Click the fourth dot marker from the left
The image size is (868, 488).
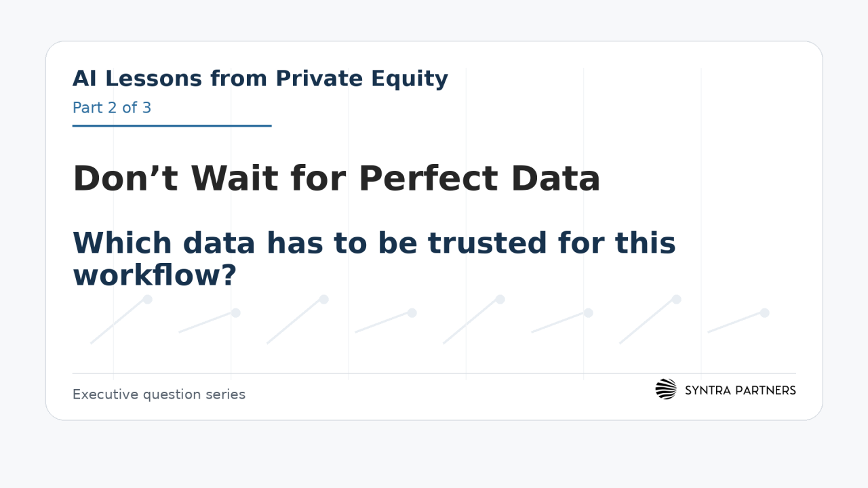[x=412, y=312]
